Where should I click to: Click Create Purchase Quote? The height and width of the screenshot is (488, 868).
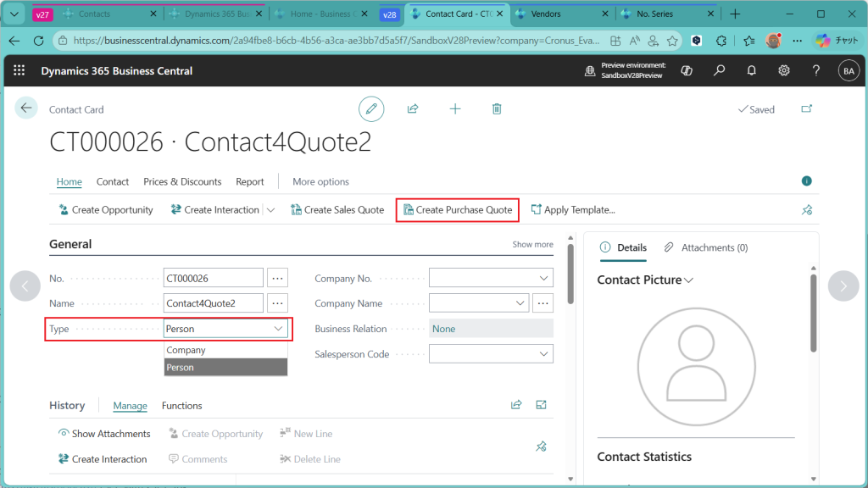[x=458, y=210]
